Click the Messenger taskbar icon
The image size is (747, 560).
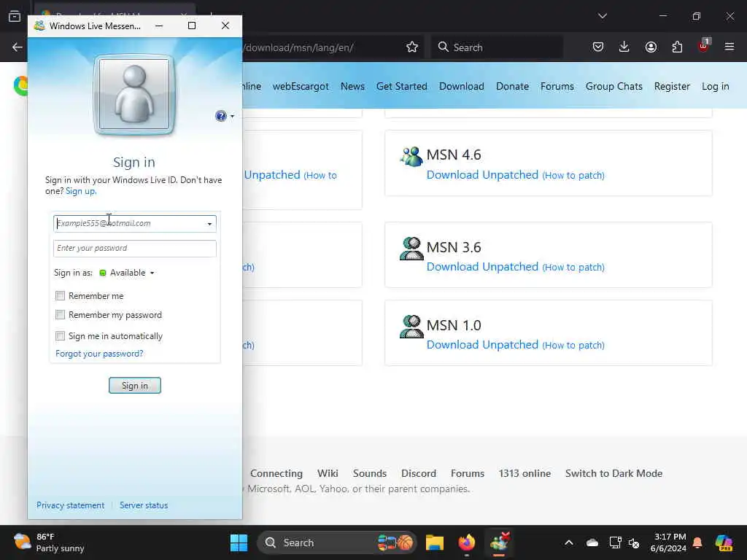pos(499,542)
